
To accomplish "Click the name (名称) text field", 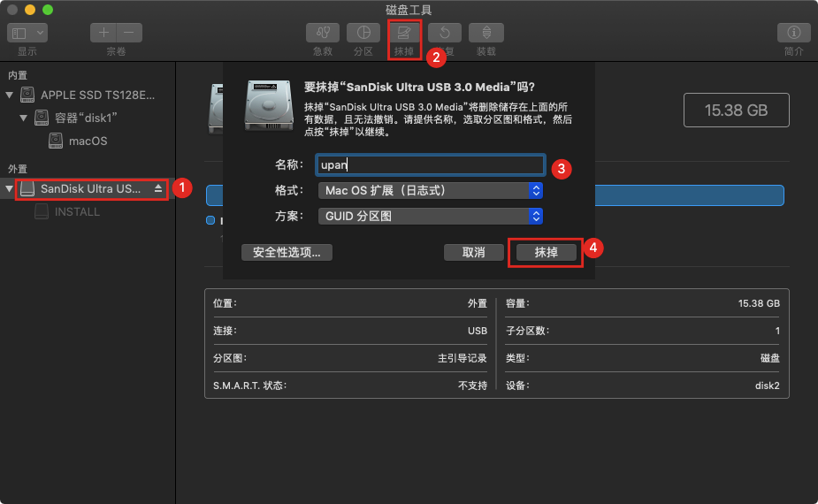I will pos(431,164).
